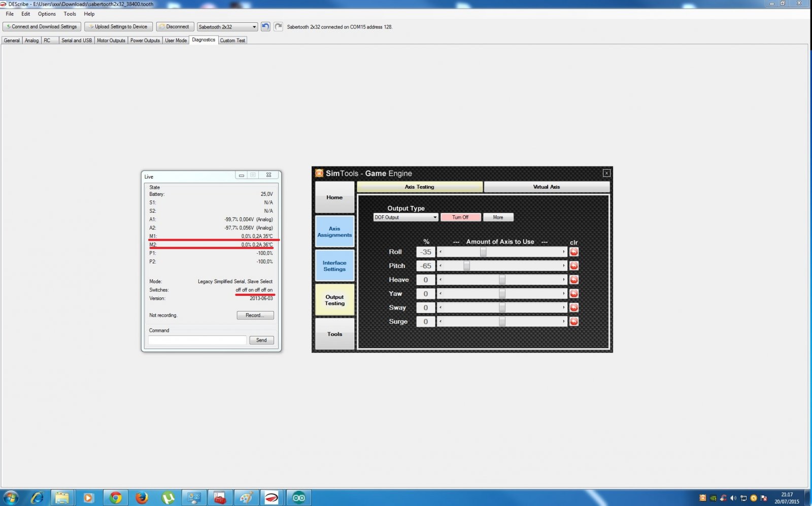This screenshot has height=506, width=812.
Task: Click the Roll percent value field
Action: pyautogui.click(x=426, y=252)
